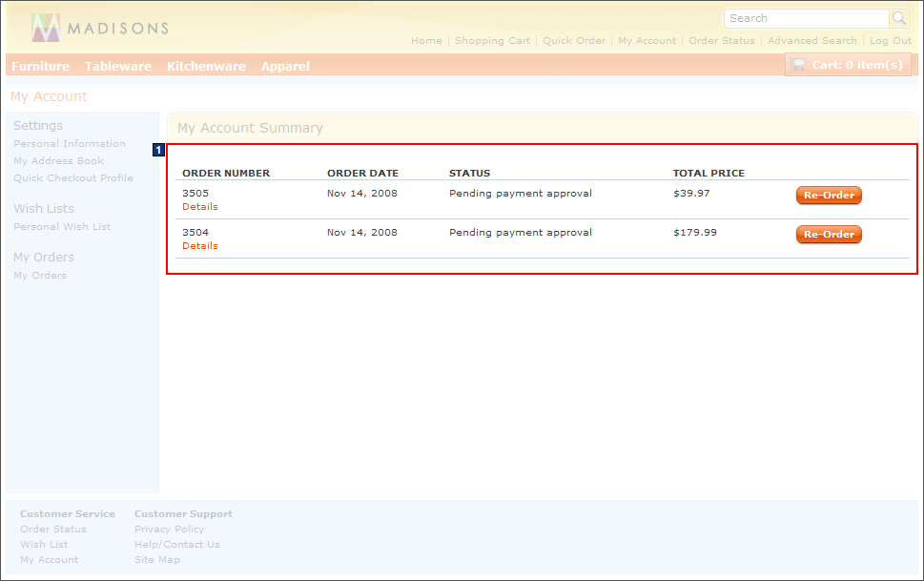Screen dimensions: 924x581
Task: Open Personal Wish List
Action: pos(62,227)
